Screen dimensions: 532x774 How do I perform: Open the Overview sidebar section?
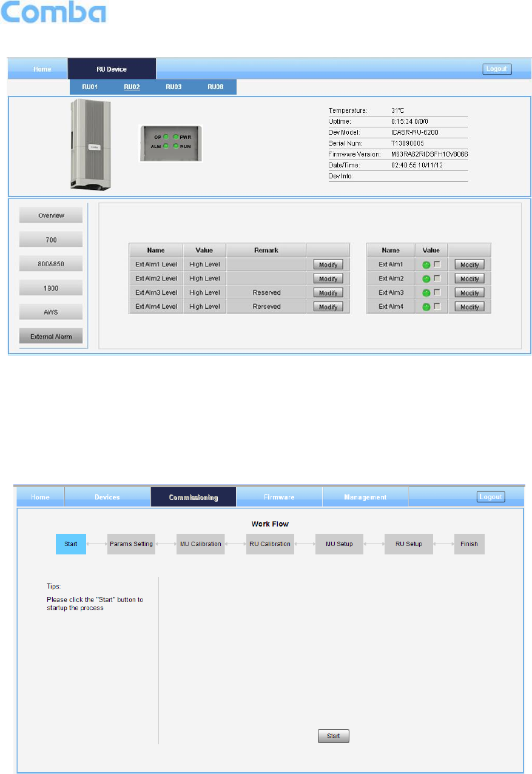point(51,215)
